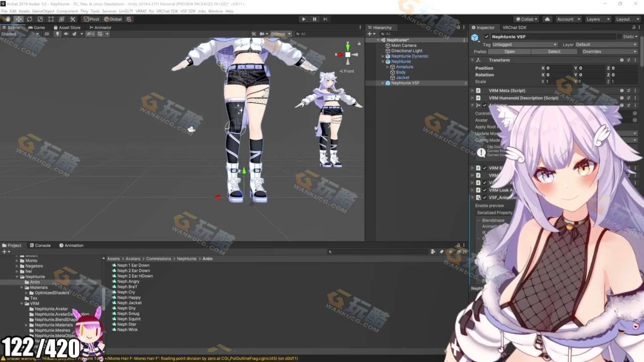Image resolution: width=644 pixels, height=362 pixels.
Task: Open the Gizmos dropdown in the Scene view
Action: coord(280,34)
